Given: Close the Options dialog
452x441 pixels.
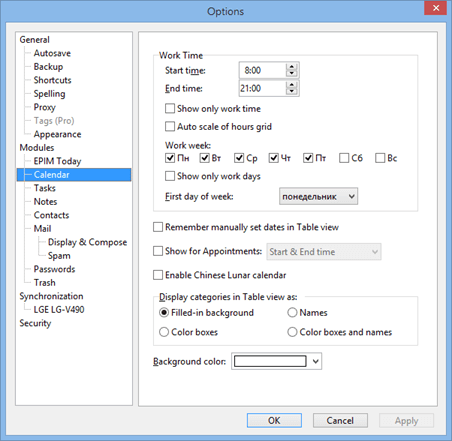Looking at the screenshot, I should [435, 8].
